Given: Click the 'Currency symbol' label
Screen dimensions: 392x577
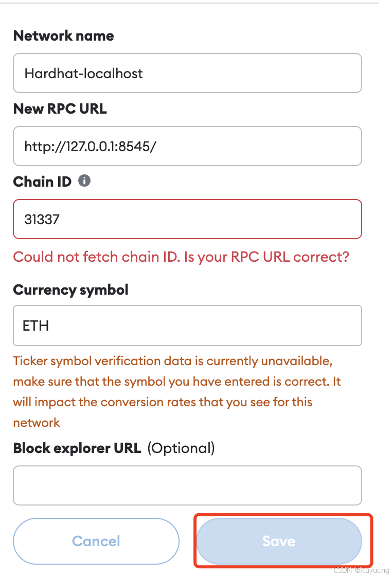Looking at the screenshot, I should [x=70, y=290].
